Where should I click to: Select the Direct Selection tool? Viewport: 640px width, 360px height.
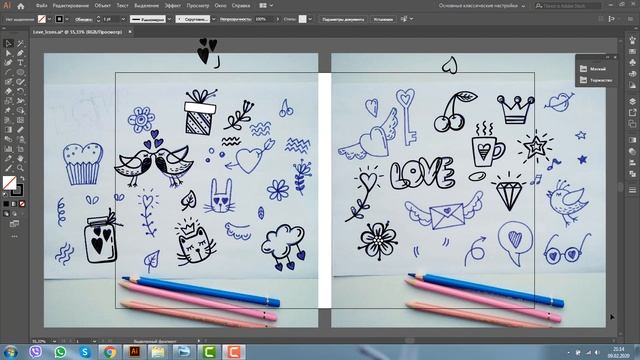(9, 53)
